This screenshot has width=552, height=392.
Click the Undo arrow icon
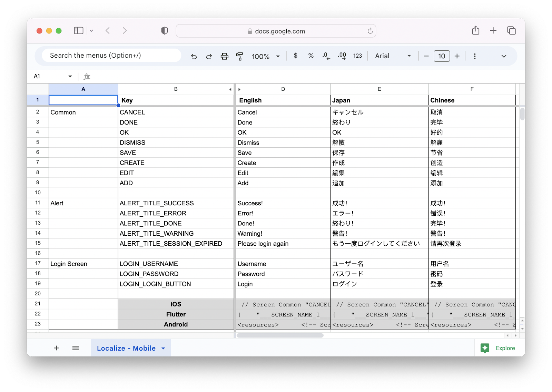[194, 56]
